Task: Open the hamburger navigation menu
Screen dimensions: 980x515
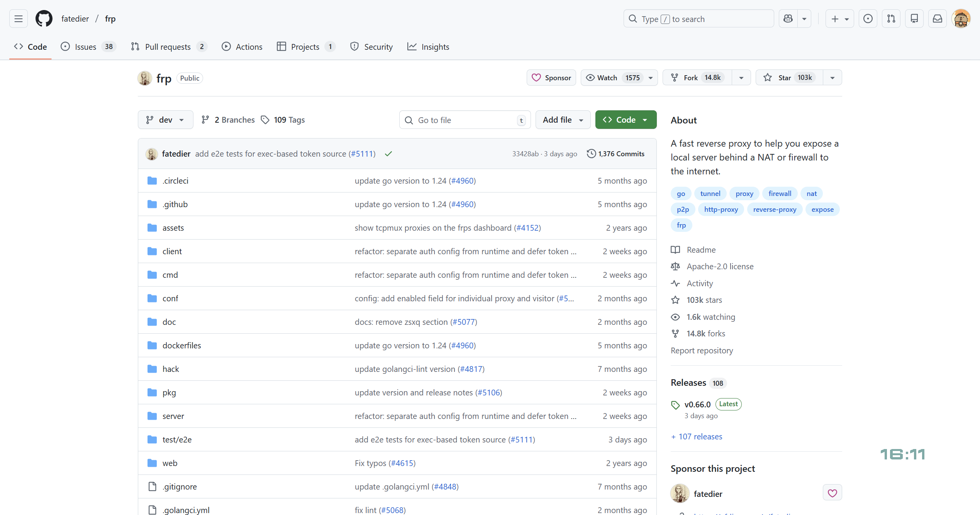Action: [18, 19]
